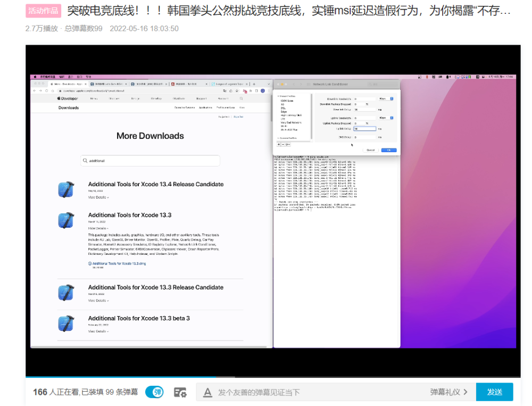Expand View Details for Xcode 13.3 beta 3
Screen dimensions: 532x406
tap(98, 332)
